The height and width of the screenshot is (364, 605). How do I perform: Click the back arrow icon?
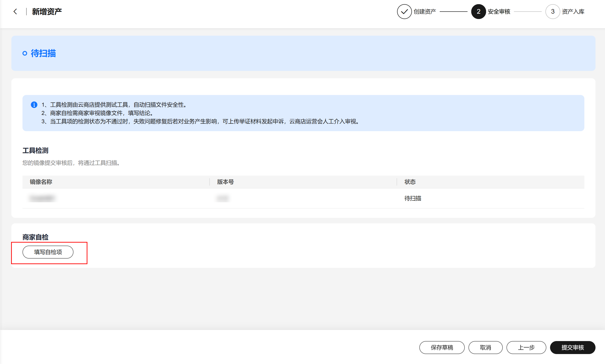(x=15, y=12)
